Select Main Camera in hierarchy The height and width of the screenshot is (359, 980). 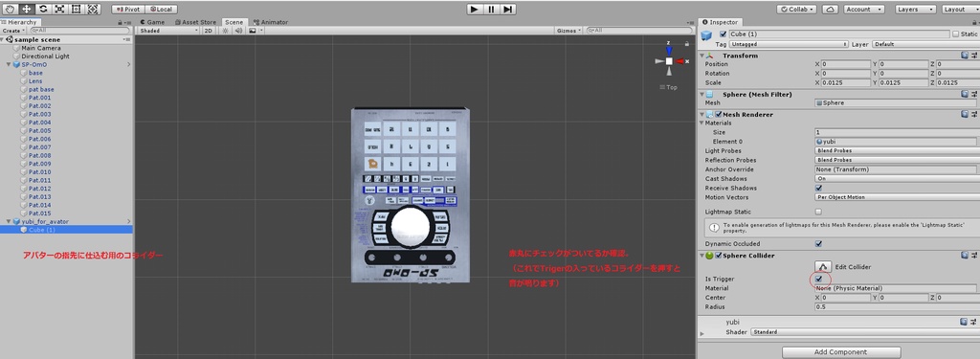coord(41,48)
